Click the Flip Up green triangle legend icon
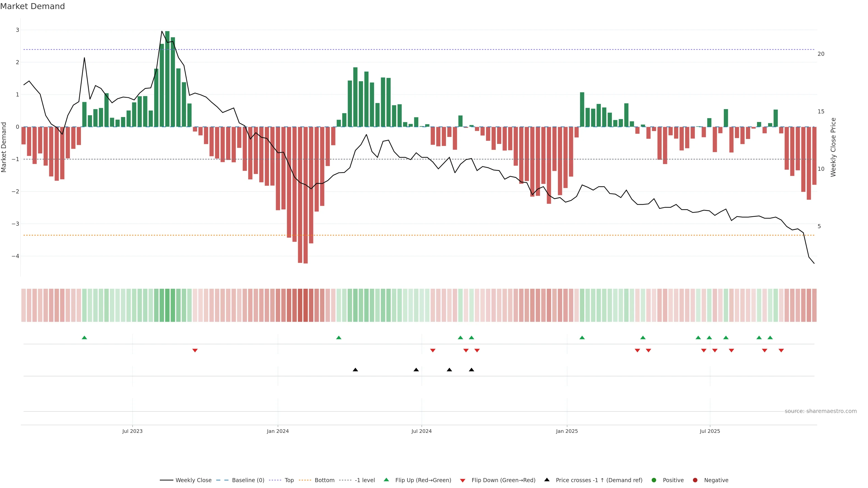868x488 pixels. tap(386, 480)
